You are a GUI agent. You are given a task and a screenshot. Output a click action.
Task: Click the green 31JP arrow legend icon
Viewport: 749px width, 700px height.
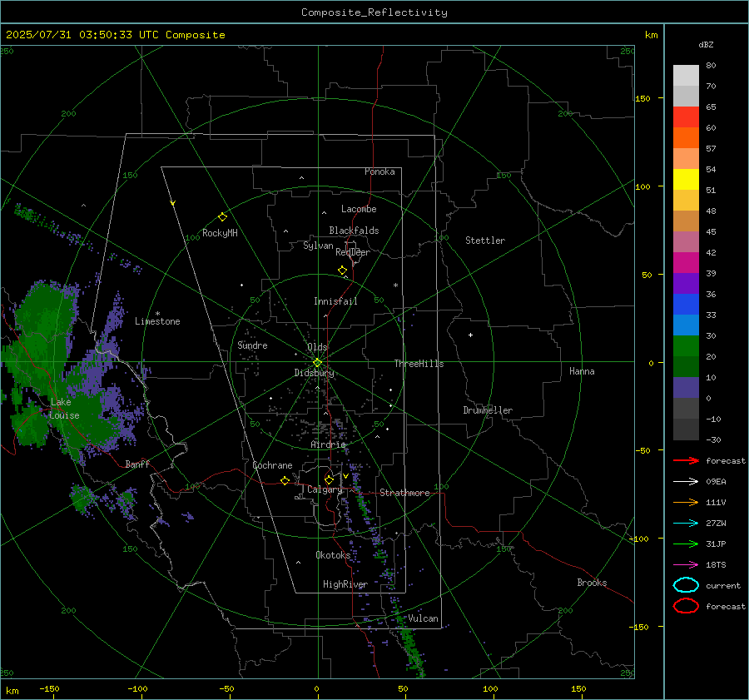(686, 544)
